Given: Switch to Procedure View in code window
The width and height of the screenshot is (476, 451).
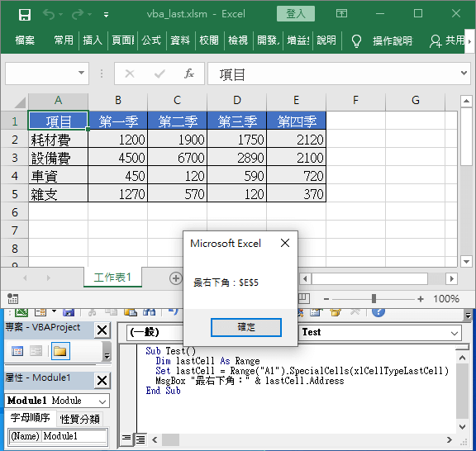Looking at the screenshot, I should [126, 439].
